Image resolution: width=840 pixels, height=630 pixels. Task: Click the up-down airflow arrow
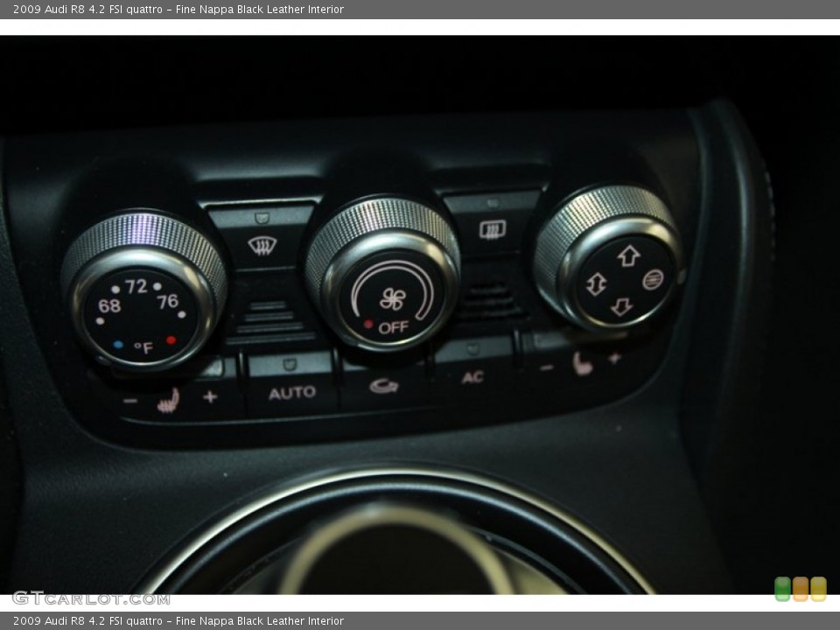tap(596, 283)
